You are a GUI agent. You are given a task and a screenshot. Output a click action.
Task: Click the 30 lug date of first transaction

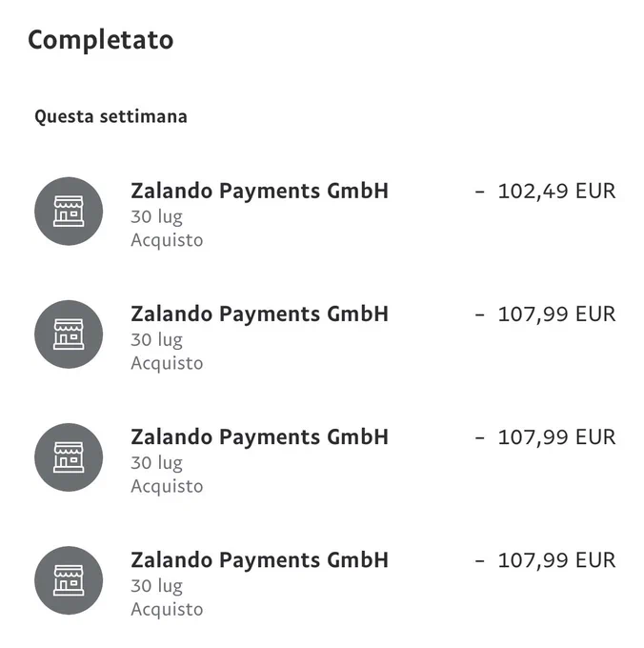coord(156,217)
